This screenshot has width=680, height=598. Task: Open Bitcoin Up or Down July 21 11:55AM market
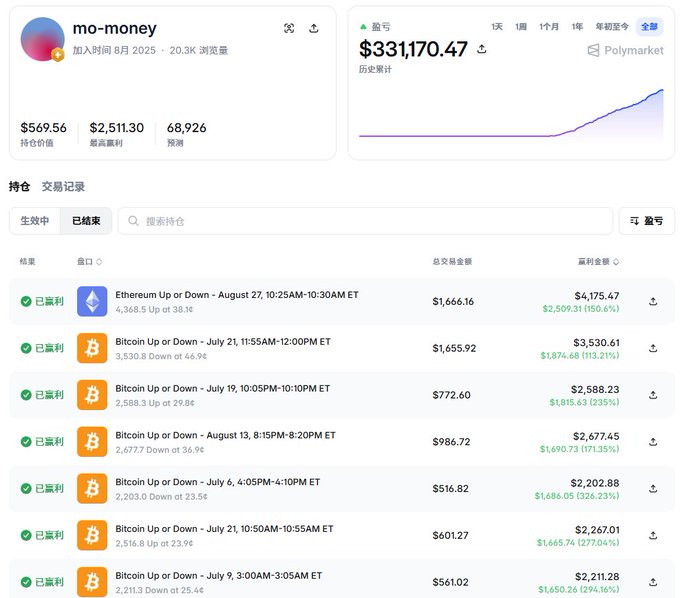click(223, 342)
